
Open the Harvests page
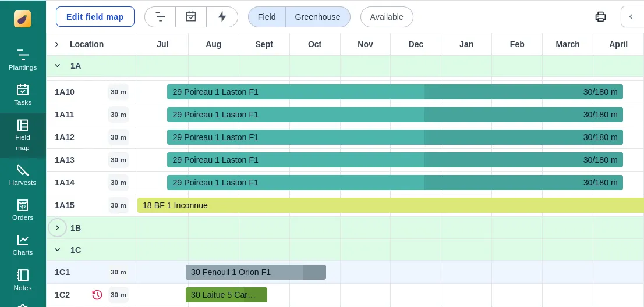23,175
